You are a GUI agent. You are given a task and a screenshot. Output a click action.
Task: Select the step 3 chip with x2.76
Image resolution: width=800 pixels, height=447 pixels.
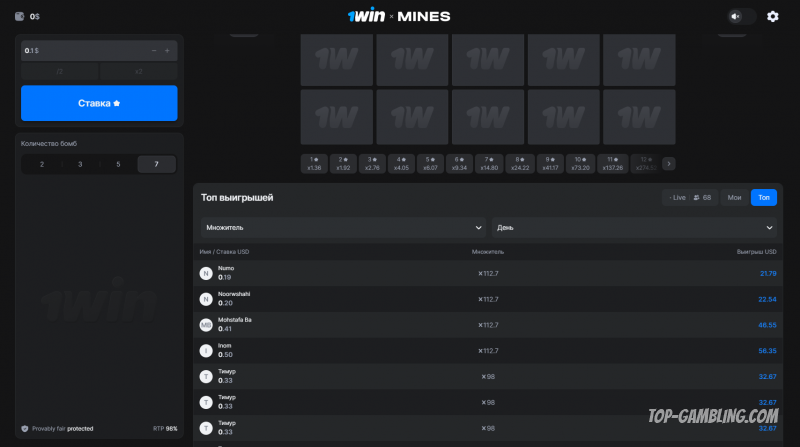tap(372, 164)
